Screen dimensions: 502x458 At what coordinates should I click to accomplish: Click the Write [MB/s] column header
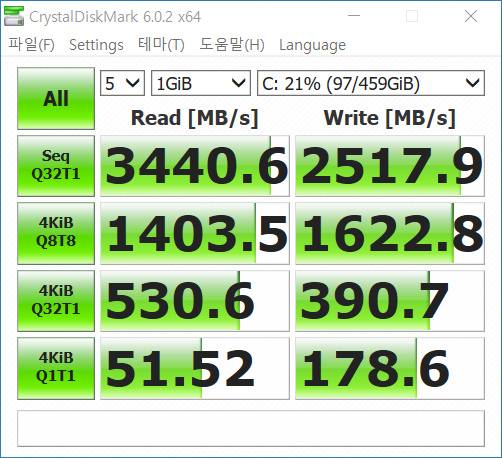(x=389, y=118)
